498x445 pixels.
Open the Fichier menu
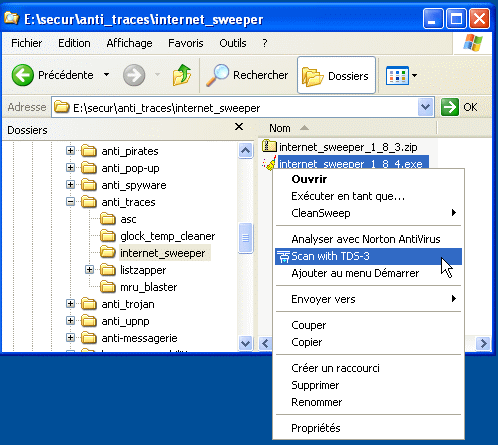27,43
